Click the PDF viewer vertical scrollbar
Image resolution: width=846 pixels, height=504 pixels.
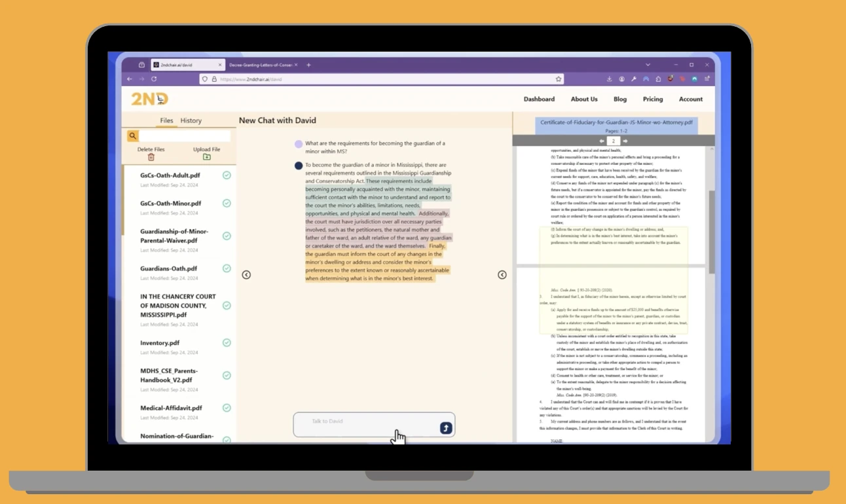[711, 232]
